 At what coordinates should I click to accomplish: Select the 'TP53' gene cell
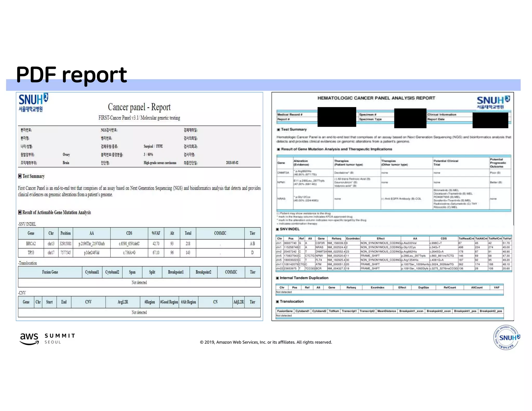click(x=31, y=253)
